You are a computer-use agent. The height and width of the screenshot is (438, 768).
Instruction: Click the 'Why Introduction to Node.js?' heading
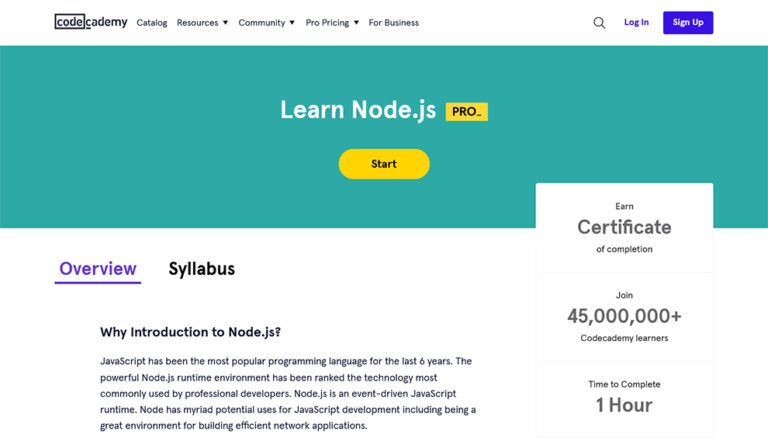[191, 332]
